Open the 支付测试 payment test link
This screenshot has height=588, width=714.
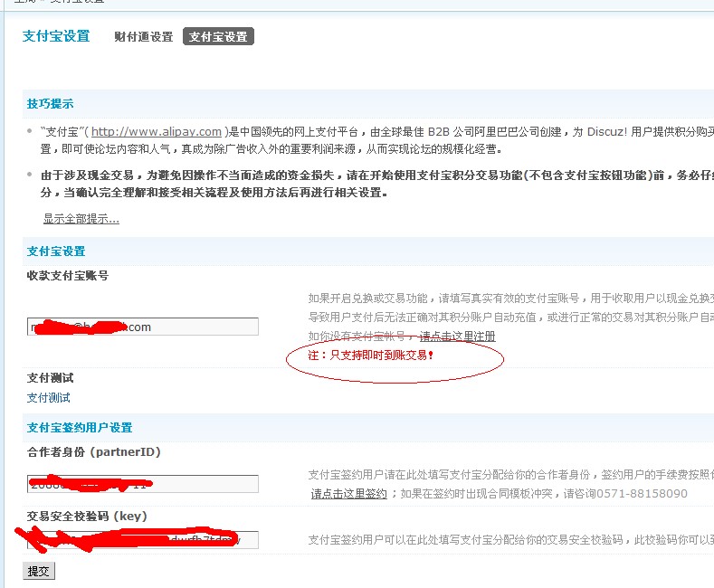pos(48,398)
